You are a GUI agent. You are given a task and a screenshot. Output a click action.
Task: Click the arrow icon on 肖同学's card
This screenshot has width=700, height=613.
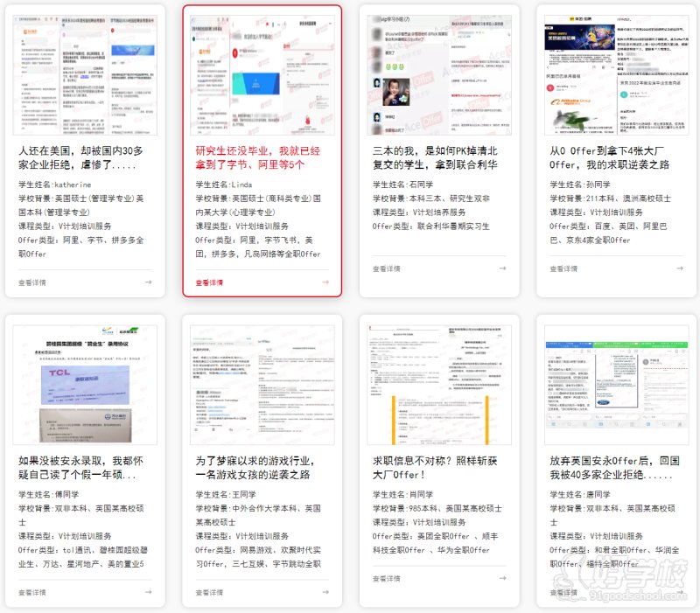point(502,578)
